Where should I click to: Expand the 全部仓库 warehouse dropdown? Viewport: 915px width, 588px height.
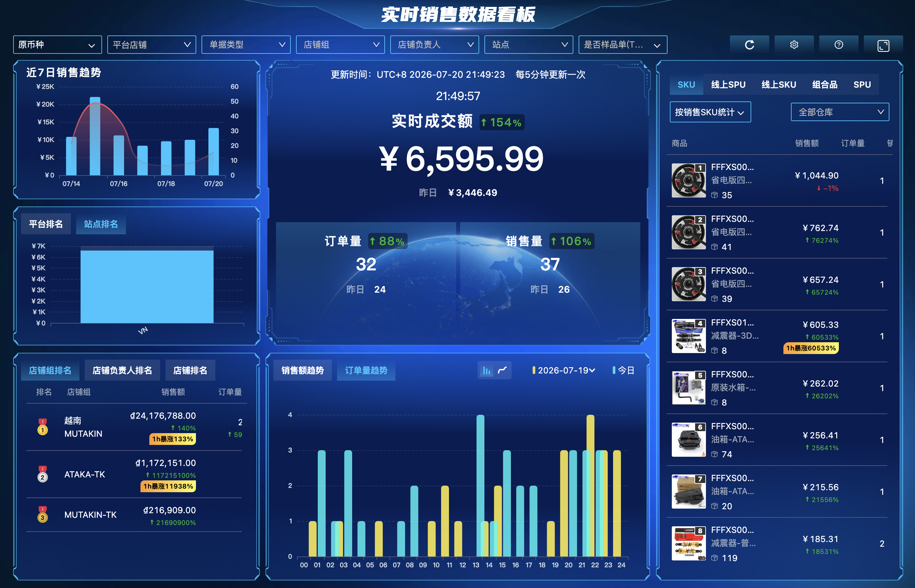840,112
